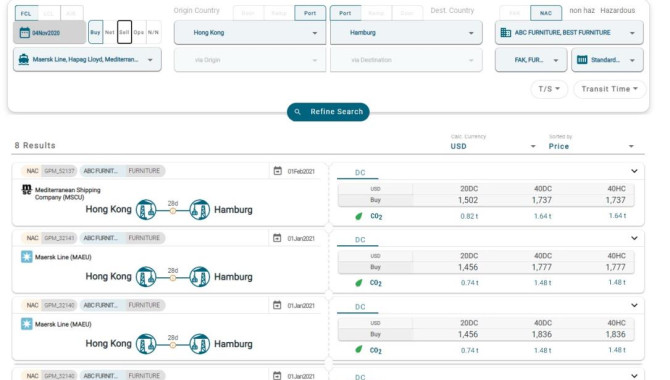This screenshot has width=670, height=380.
Task: Expand the 1,836 Maersk result chevron
Action: click(634, 305)
